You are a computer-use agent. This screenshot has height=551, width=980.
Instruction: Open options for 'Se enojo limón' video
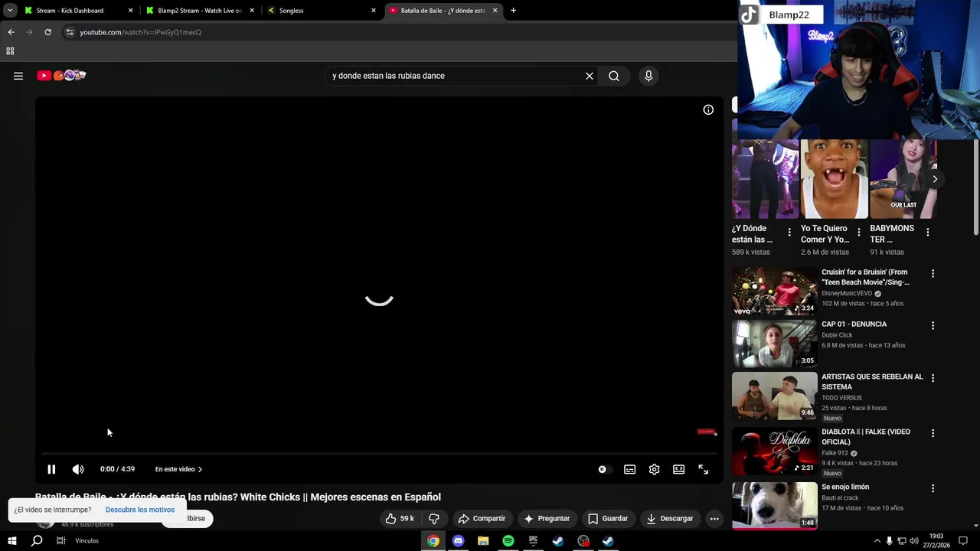[933, 488]
